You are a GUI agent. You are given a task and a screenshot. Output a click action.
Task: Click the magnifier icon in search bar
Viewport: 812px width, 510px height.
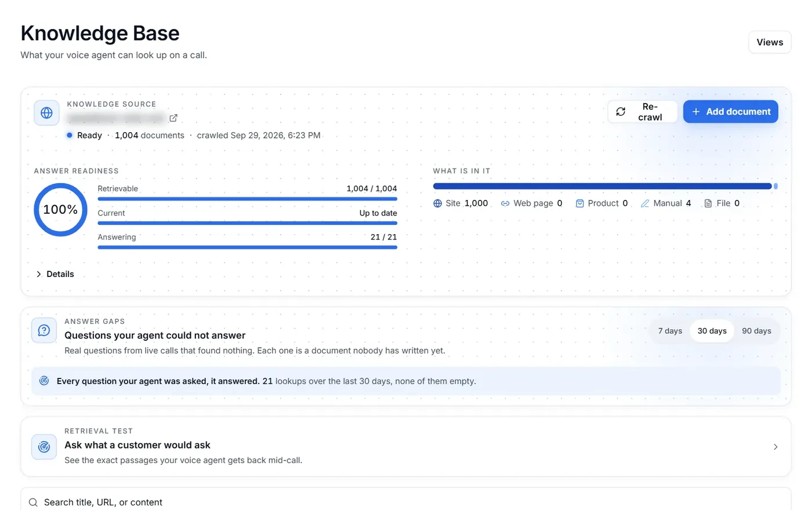[33, 502]
